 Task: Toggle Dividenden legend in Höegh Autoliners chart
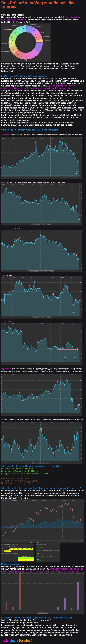[49, 178]
